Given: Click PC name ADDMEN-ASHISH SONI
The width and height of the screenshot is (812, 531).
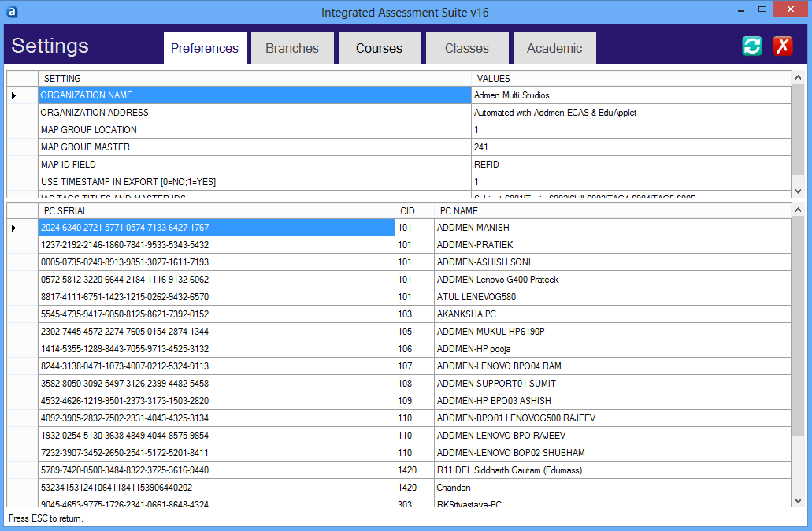Looking at the screenshot, I should (613, 262).
